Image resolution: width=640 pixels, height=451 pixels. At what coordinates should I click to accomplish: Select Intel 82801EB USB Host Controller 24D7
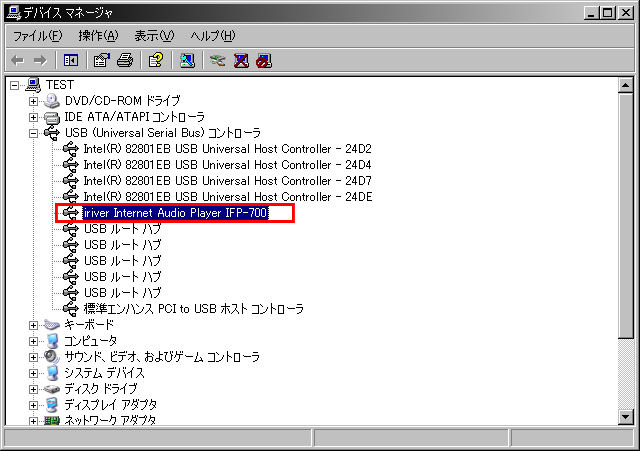point(227,181)
